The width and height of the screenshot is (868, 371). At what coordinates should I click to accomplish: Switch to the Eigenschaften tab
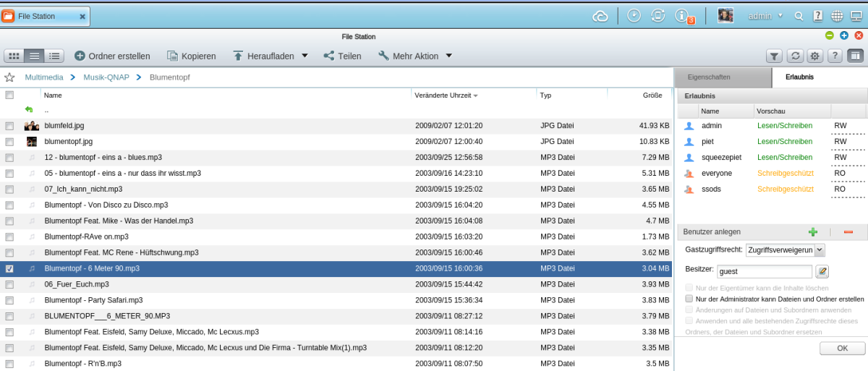click(x=709, y=77)
